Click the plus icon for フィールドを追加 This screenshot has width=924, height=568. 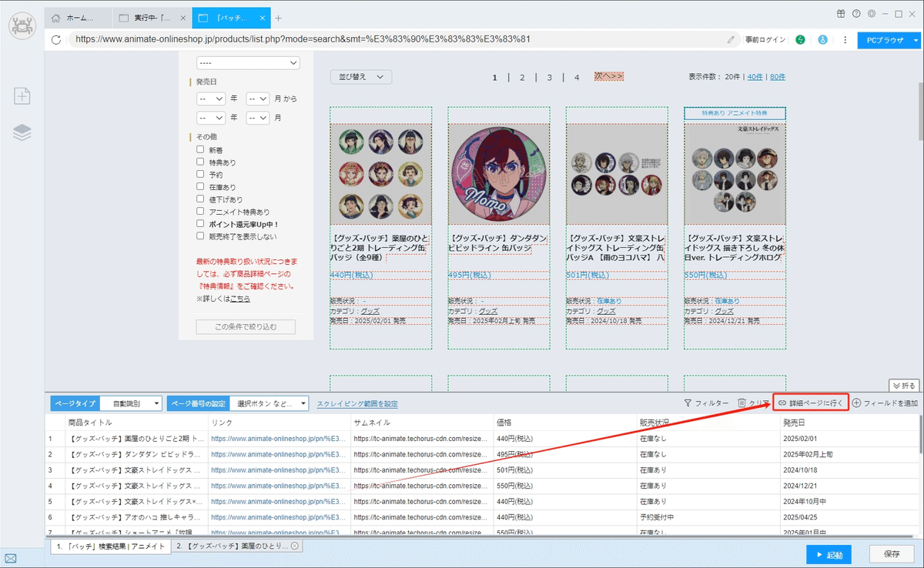tap(856, 403)
